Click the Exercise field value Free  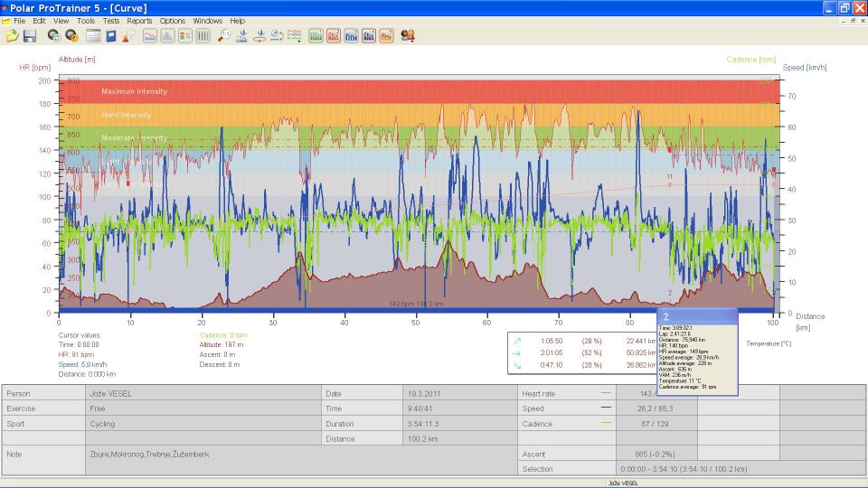(98, 408)
